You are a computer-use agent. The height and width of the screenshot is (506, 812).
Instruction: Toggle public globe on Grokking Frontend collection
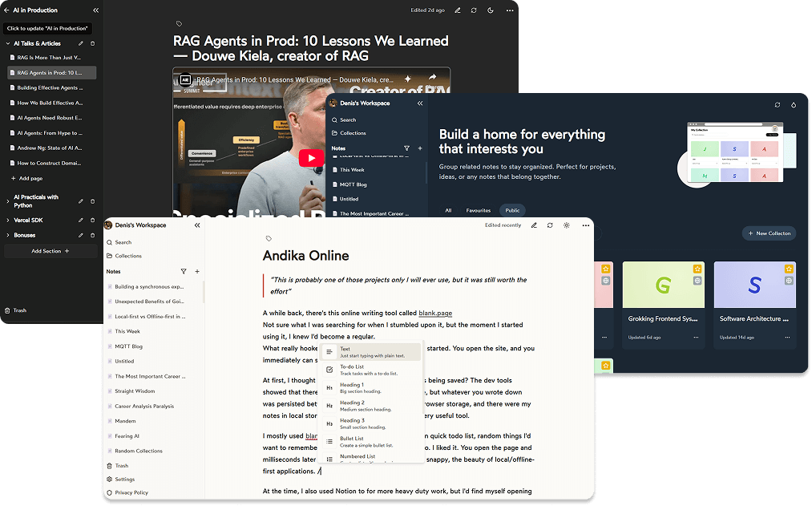(697, 281)
